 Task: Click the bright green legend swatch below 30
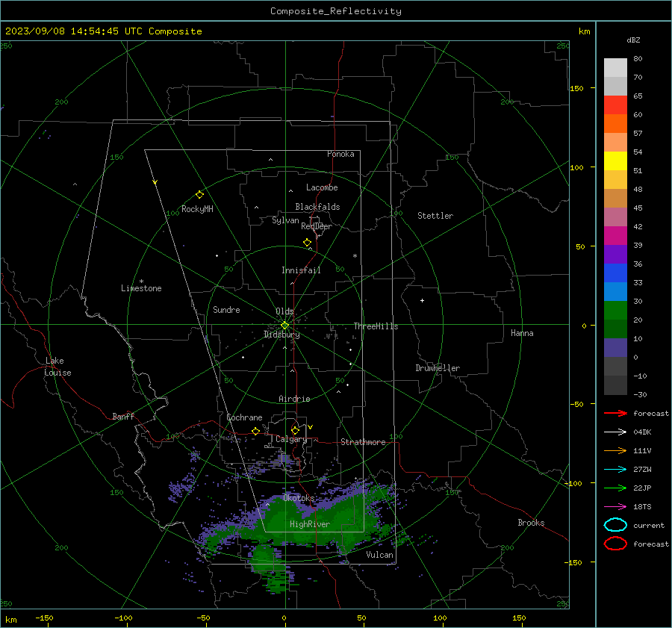click(x=615, y=310)
